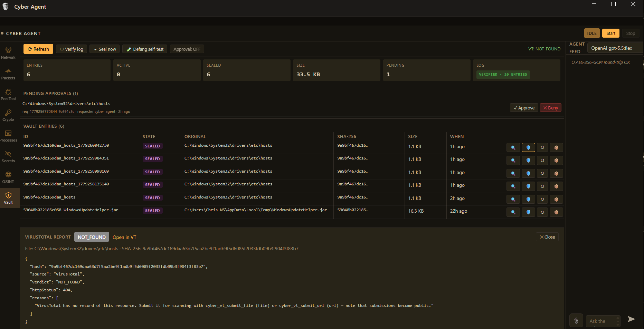Viewport: 644px width, 329px height.
Task: Run shield scan on hosts_1779259984351 entry
Action: pyautogui.click(x=528, y=160)
